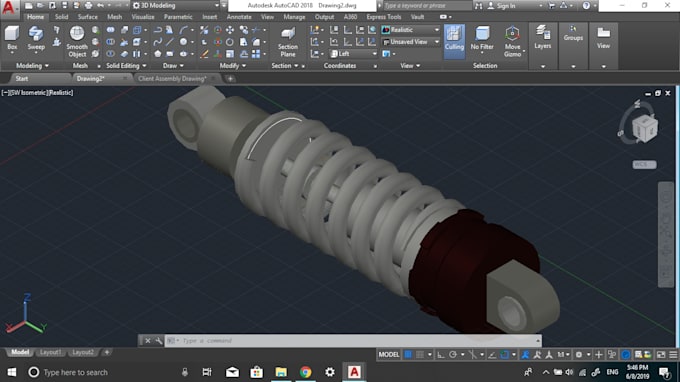Select the Box solid tool

pyautogui.click(x=12, y=38)
